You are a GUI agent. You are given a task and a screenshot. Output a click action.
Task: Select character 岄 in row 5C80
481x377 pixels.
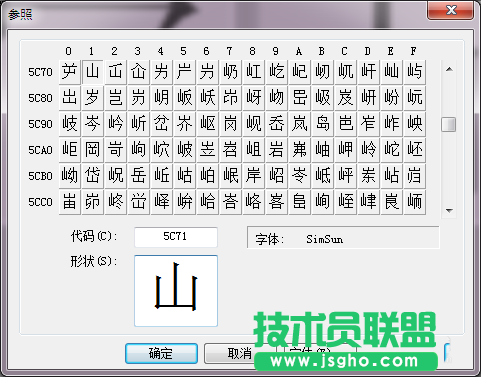(x=161, y=98)
